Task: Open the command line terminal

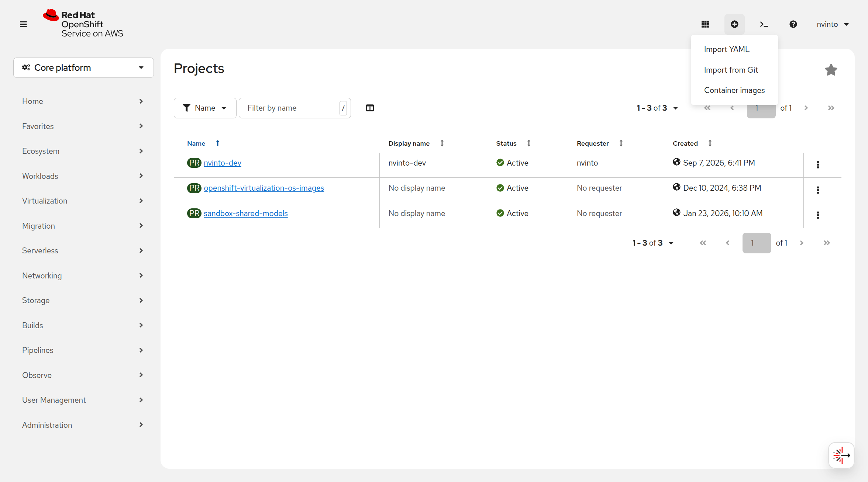Action: pos(764,24)
